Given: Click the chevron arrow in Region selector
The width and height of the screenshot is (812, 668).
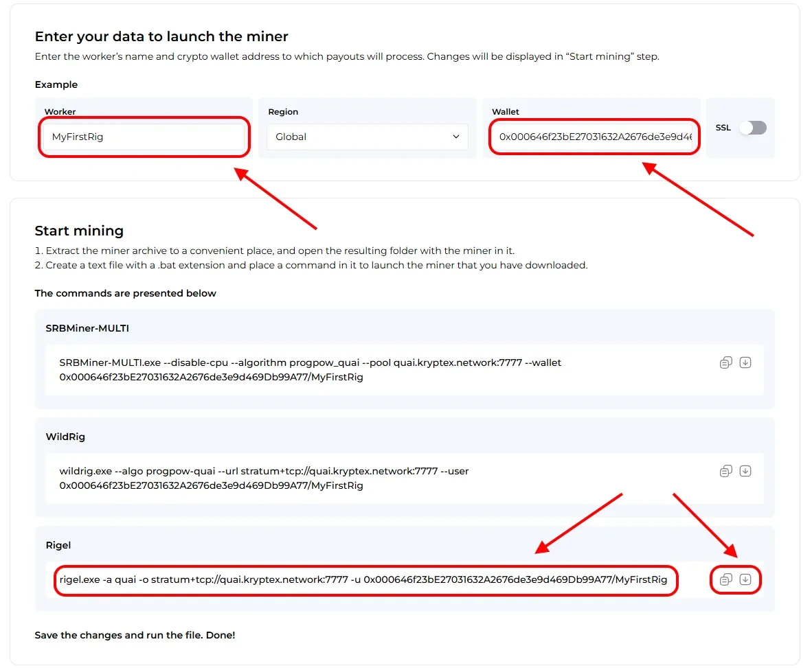Looking at the screenshot, I should click(456, 137).
